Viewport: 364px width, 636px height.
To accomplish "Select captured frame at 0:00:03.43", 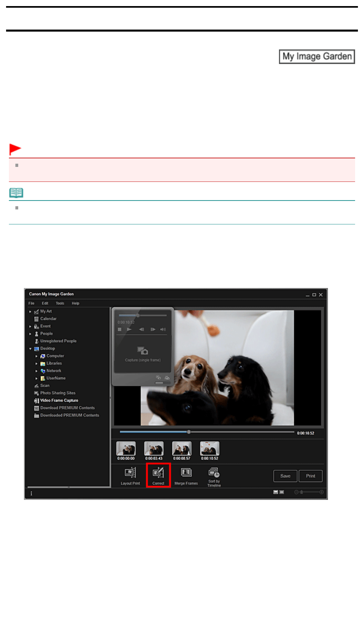I will point(154,448).
